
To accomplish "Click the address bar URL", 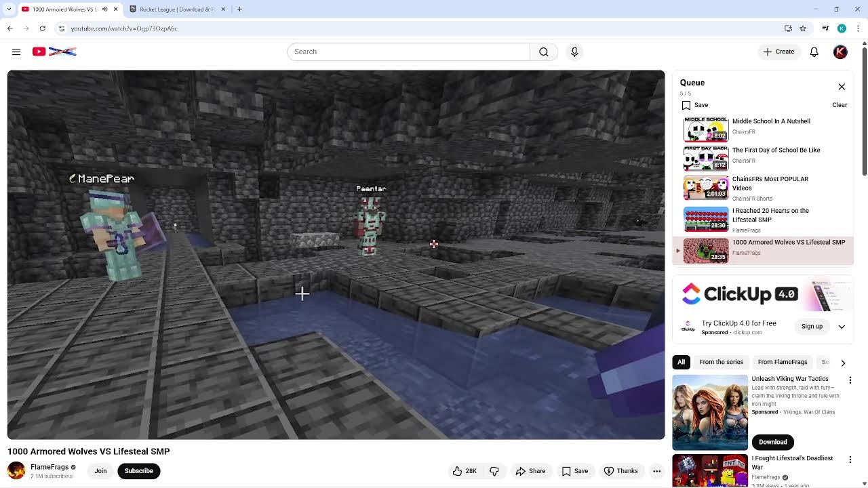I will tap(124, 28).
